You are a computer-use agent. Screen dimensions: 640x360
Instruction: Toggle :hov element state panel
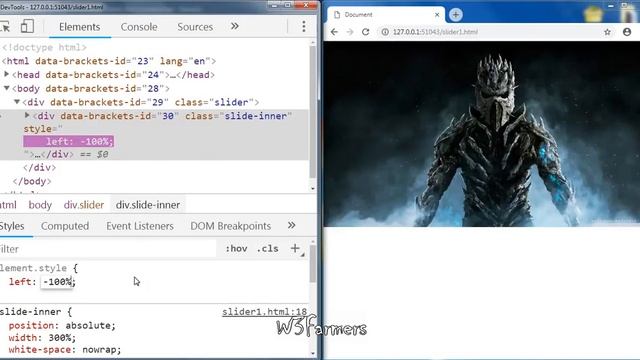[236, 249]
